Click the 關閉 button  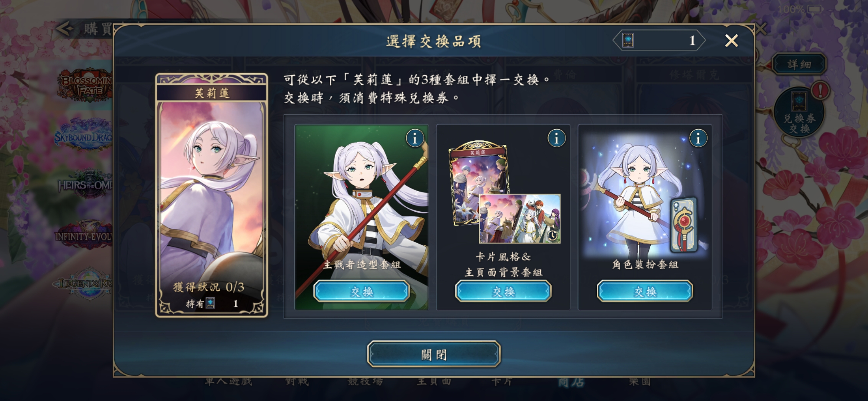click(434, 354)
